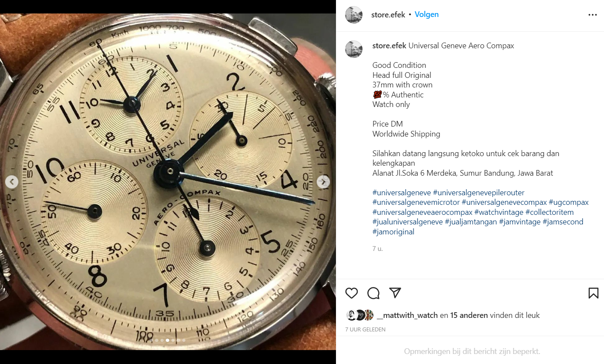Show the 15 anderen likers list

469,315
